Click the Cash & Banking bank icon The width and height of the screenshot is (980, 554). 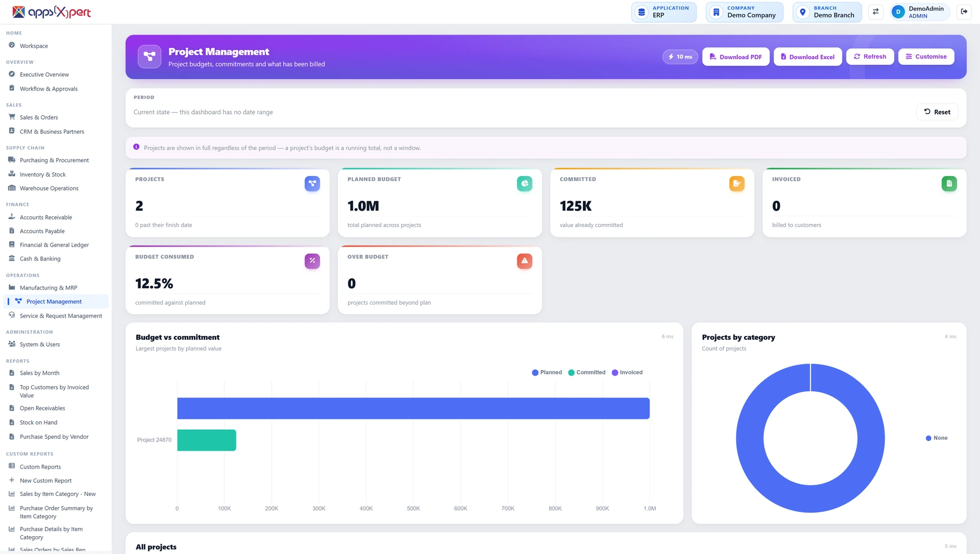12,258
